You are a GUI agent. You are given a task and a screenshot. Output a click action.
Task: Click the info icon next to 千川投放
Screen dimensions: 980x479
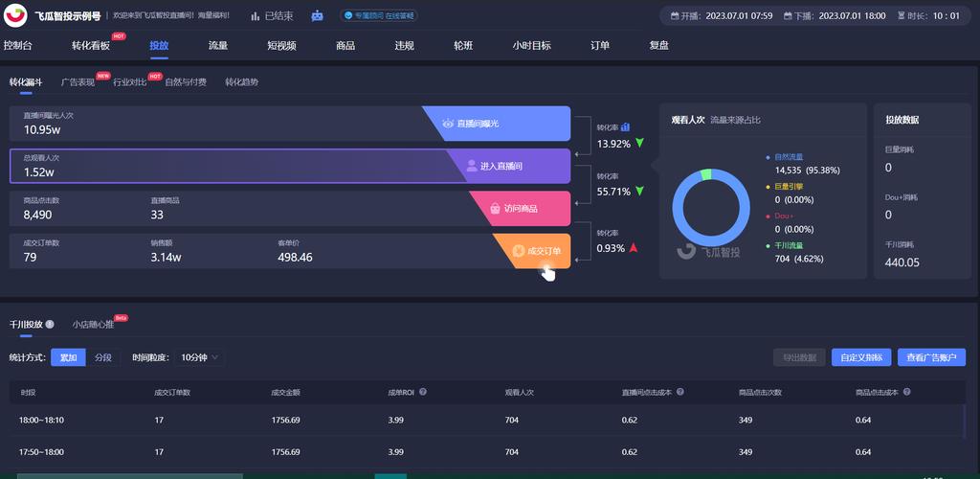[50, 325]
